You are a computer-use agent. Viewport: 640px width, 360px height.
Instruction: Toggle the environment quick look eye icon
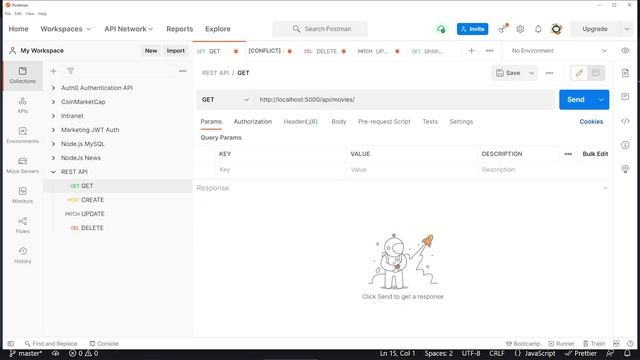click(x=625, y=51)
